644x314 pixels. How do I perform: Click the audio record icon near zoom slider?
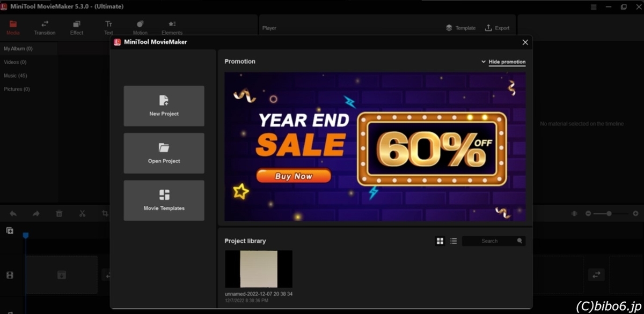(574, 213)
